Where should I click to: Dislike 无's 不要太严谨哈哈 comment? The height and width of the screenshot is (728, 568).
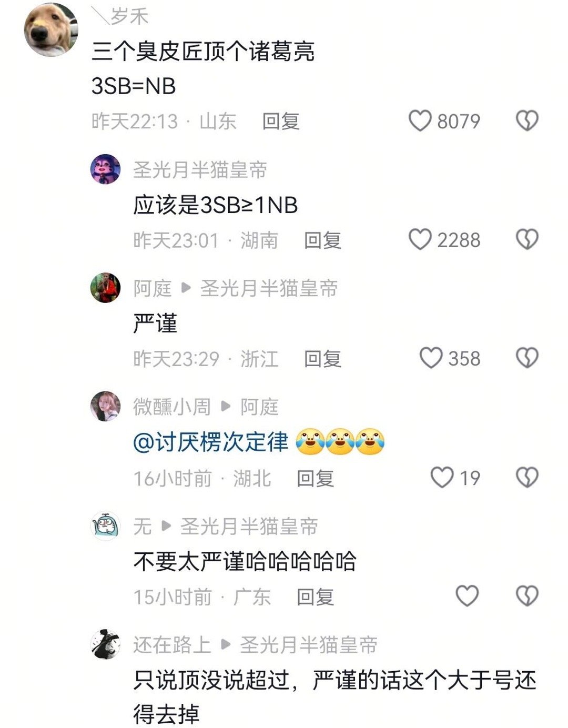pyautogui.click(x=527, y=596)
